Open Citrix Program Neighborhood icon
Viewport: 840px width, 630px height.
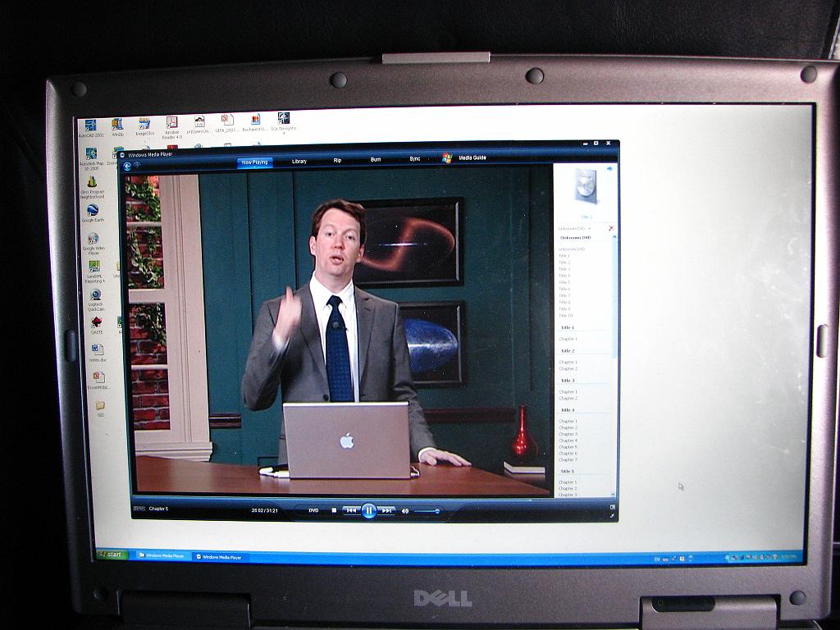92,188
